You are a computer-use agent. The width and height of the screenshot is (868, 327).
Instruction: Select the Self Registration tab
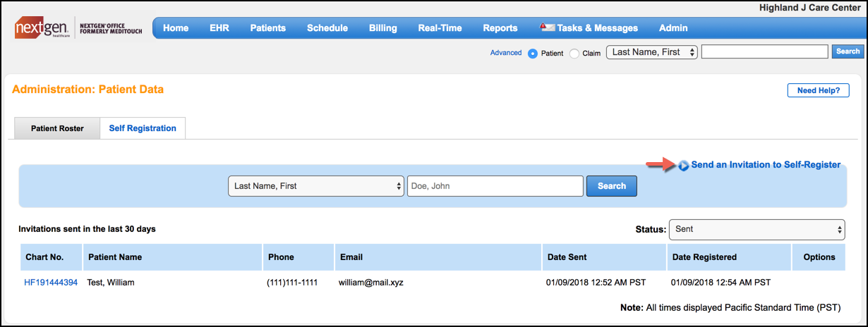coord(143,128)
